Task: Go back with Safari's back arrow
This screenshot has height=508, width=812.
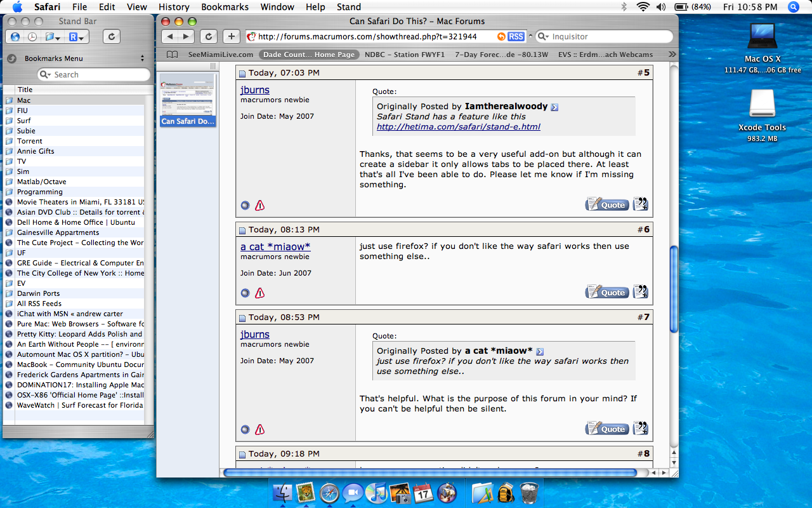Action: (169, 36)
